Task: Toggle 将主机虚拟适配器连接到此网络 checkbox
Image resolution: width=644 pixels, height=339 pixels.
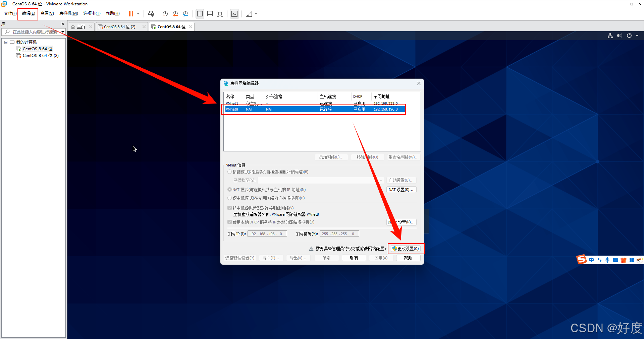Action: tap(230, 208)
